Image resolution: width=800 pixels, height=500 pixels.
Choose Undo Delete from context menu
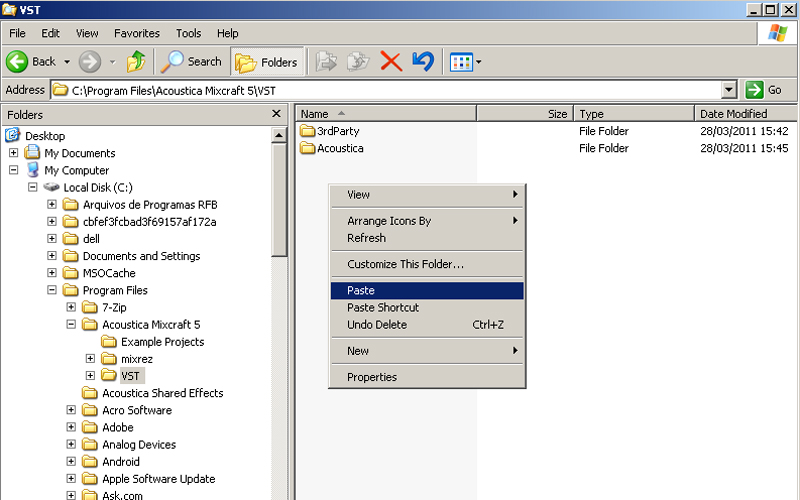427,325
